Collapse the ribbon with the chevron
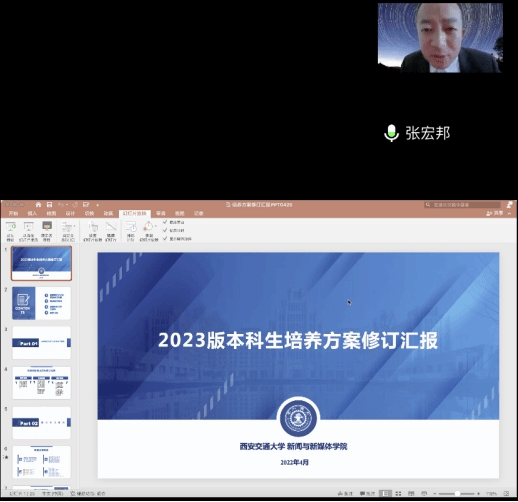Viewport: 518px width, 502px height. pos(509,213)
